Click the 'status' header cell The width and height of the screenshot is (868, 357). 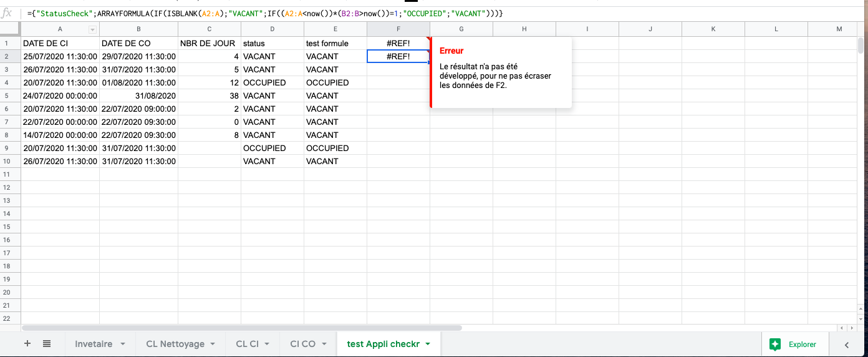[x=272, y=43]
